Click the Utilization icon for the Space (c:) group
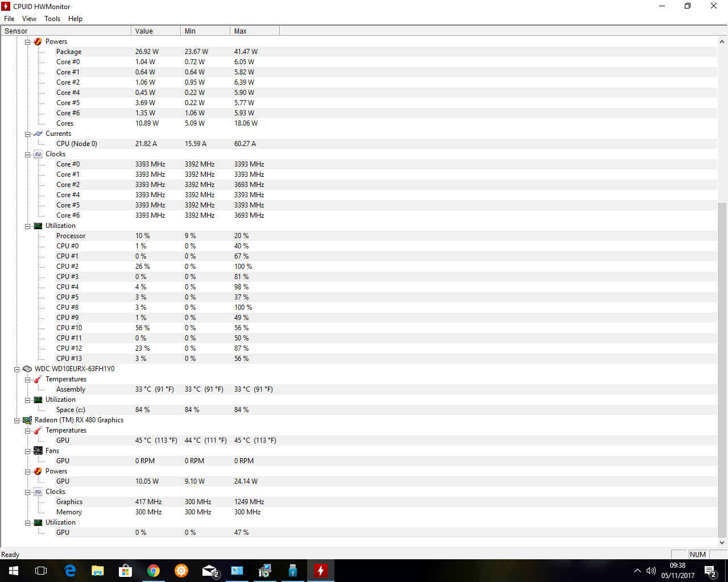 tap(38, 400)
